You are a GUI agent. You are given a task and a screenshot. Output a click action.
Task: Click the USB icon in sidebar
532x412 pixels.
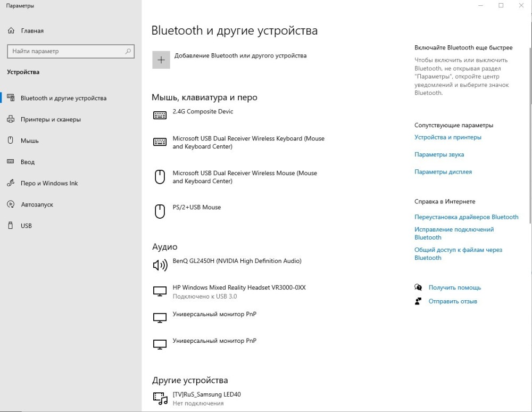coord(11,225)
